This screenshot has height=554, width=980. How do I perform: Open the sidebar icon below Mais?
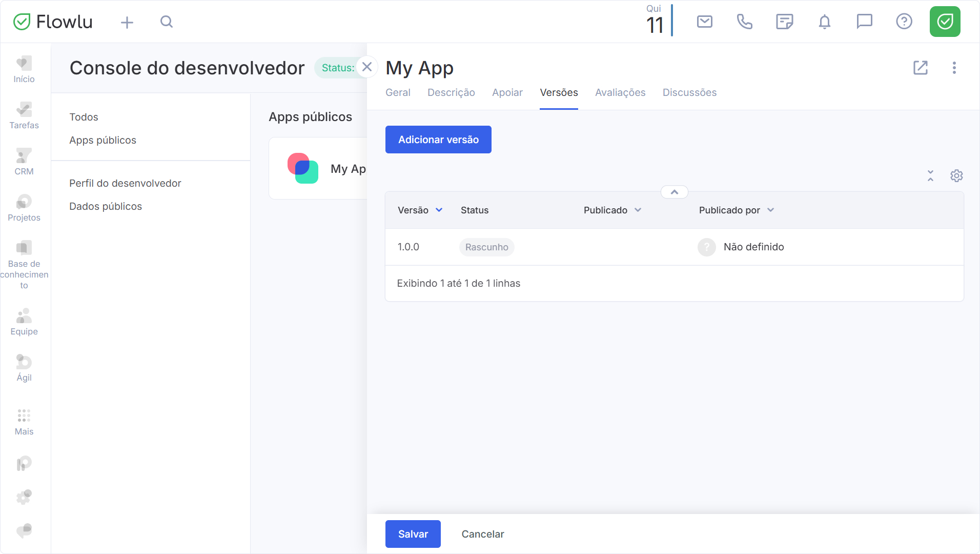pyautogui.click(x=24, y=464)
